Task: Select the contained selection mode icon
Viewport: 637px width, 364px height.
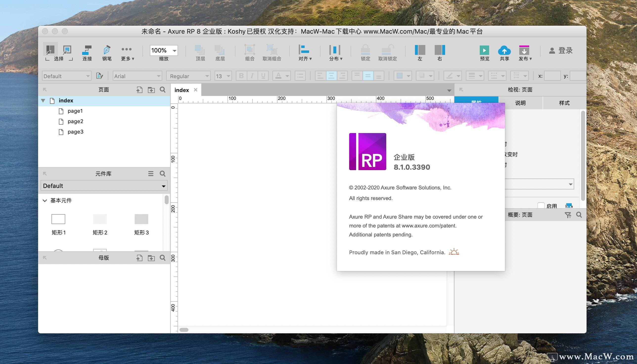Action: tap(67, 50)
